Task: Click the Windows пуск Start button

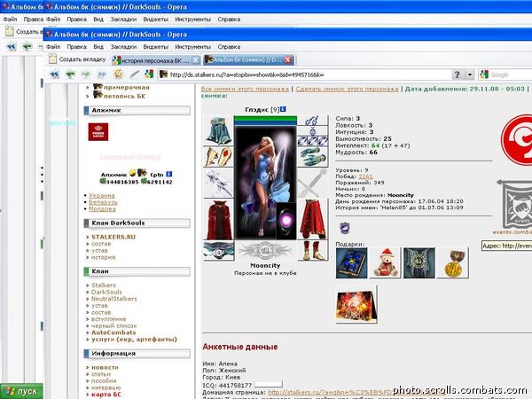Action: [x=21, y=391]
